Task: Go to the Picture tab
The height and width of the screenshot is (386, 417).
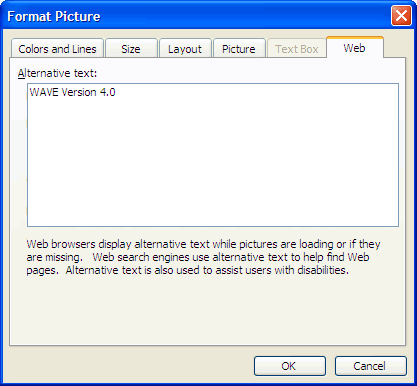Action: 239,49
